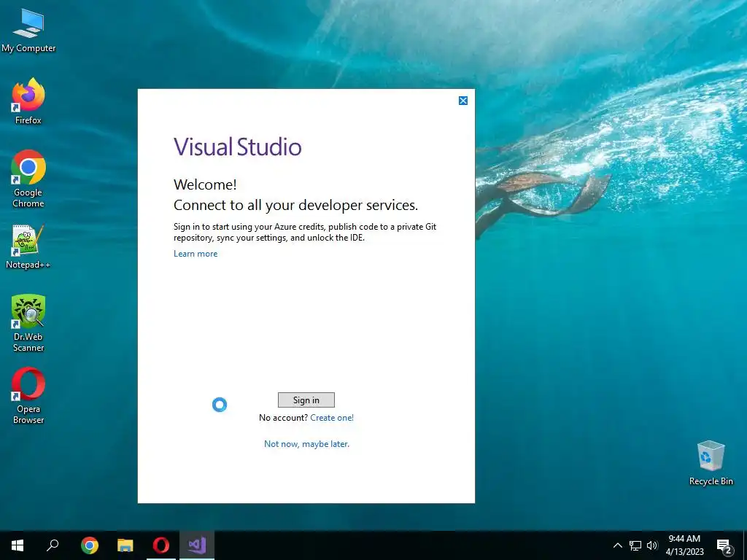Switch to Opera in the taskbar

161,545
